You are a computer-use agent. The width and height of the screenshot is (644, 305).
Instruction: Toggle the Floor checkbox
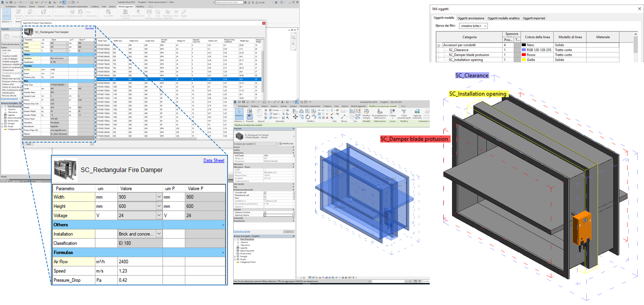pyautogui.click(x=265, y=198)
